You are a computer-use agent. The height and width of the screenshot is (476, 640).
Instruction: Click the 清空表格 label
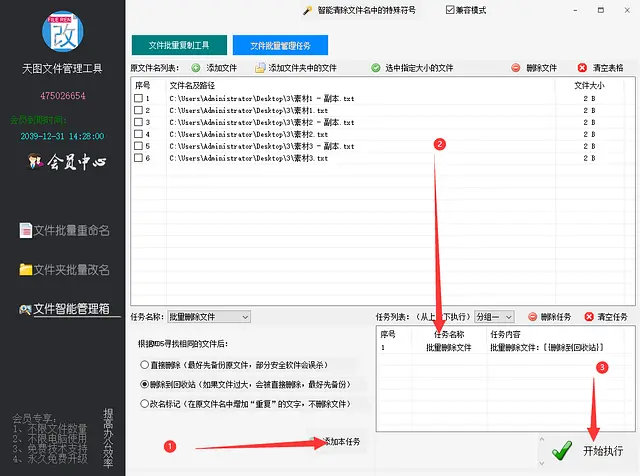608,68
